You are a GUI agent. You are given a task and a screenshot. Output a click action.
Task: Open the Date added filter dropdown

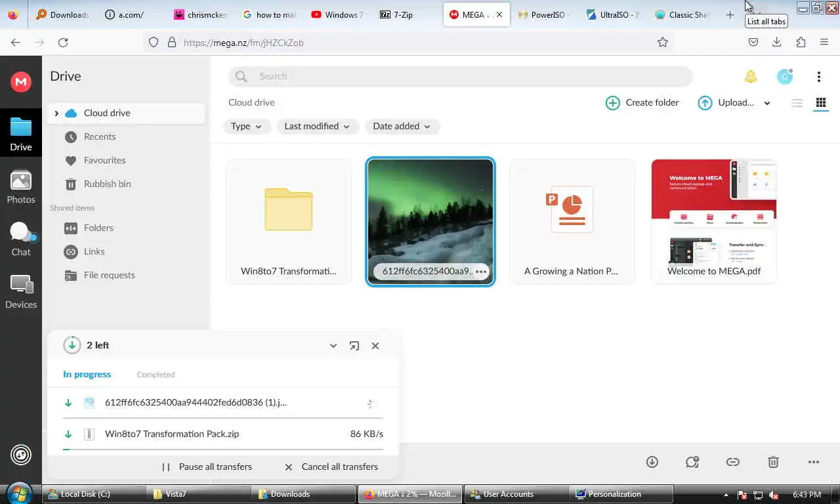pos(402,127)
